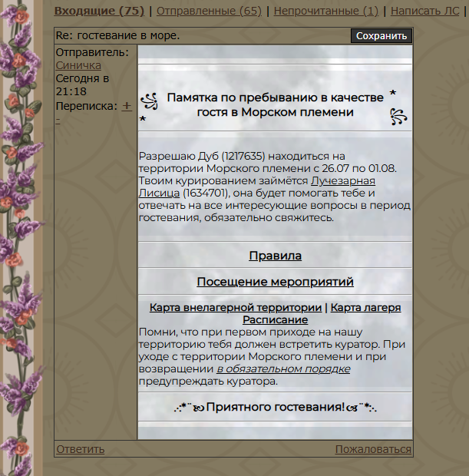Click the left swirl ornament by the heading

coord(150,101)
